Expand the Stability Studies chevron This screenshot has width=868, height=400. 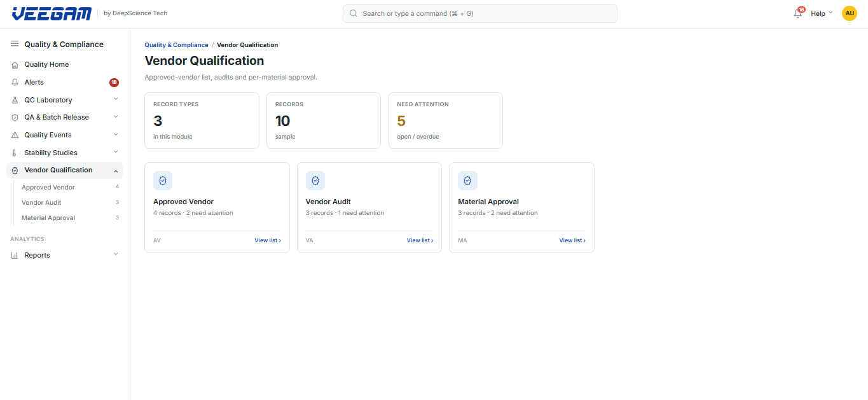point(116,152)
